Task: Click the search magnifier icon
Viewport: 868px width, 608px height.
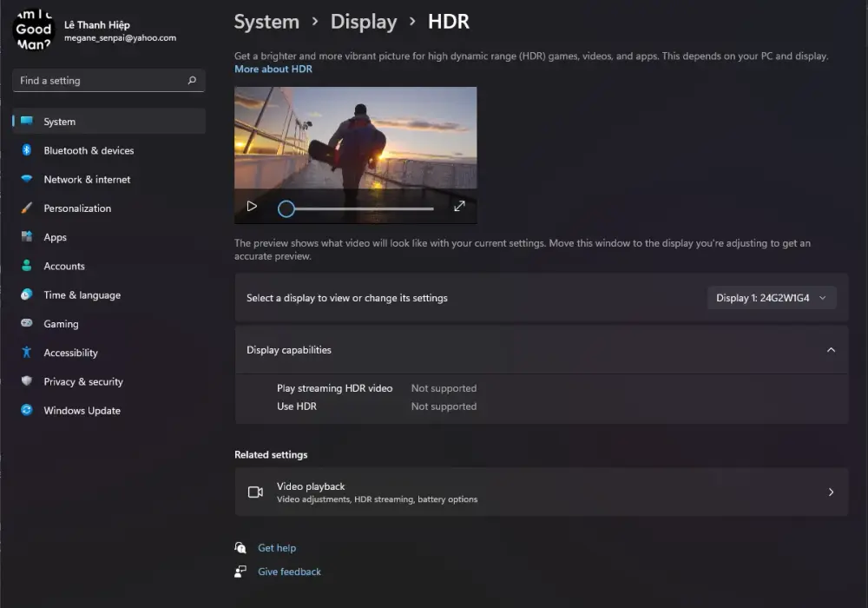Action: pyautogui.click(x=192, y=80)
